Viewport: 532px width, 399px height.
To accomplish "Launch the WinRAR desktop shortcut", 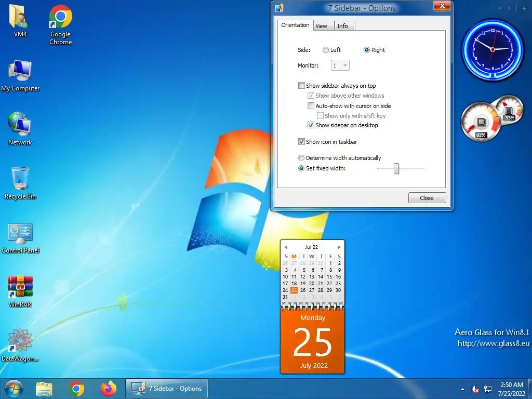I will pos(20,291).
